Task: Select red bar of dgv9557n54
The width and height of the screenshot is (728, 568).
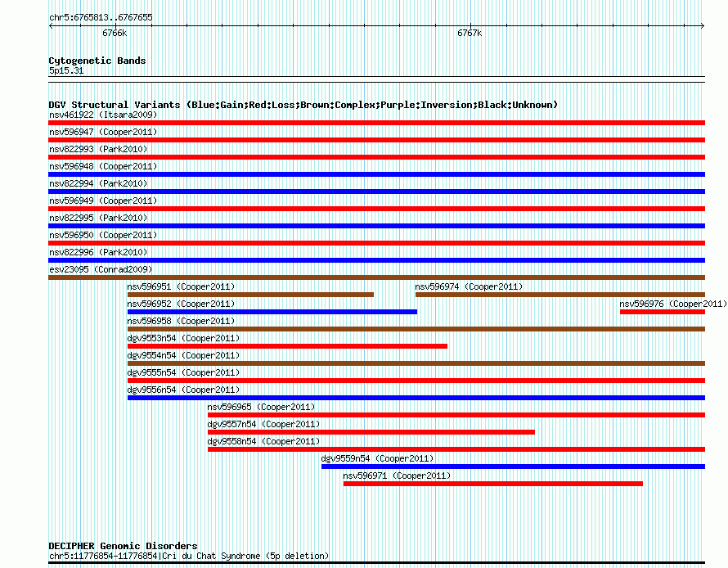Action: (x=371, y=432)
